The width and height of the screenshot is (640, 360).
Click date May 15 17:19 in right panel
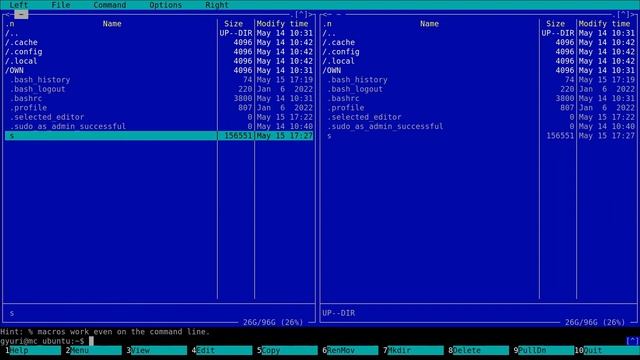pos(607,80)
